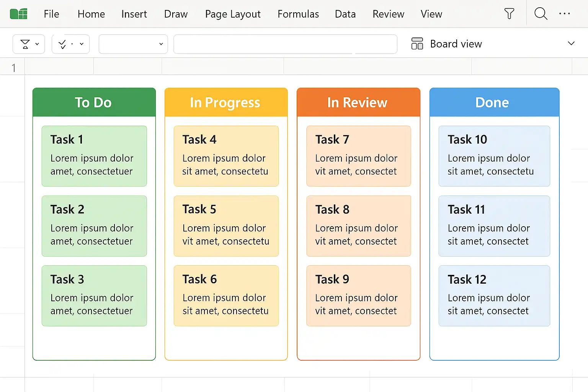Go to the Formulas tab
Screen dimensions: 588x392
pos(298,14)
